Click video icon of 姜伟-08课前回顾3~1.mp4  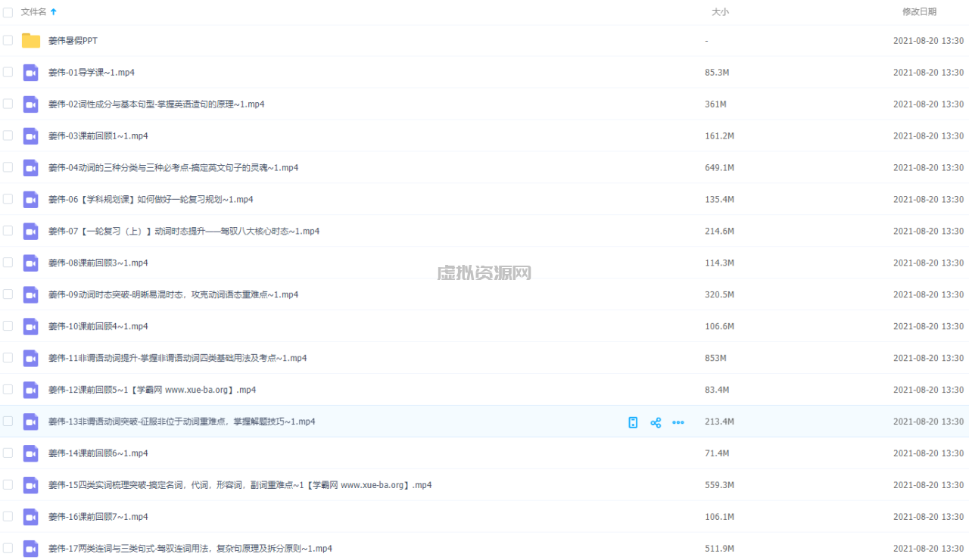click(30, 263)
